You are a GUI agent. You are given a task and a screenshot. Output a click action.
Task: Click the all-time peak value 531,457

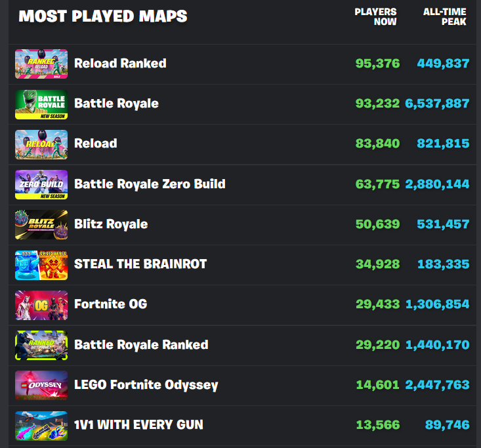coord(444,224)
